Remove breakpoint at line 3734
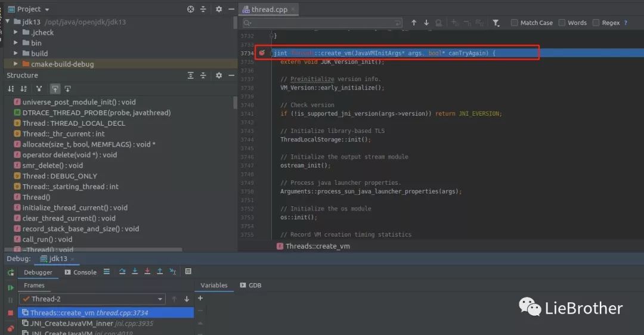The image size is (644, 335). pos(262,52)
